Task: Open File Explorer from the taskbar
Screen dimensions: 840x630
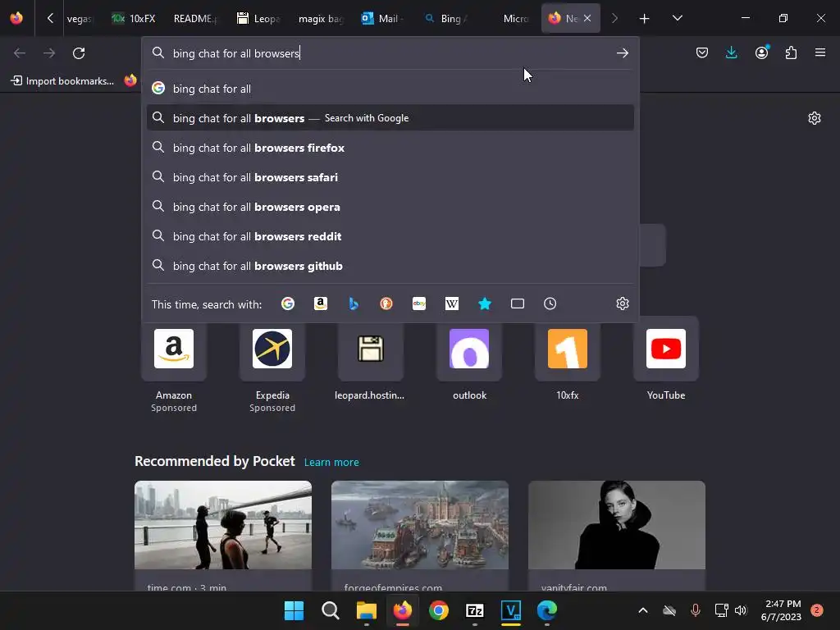Action: click(x=367, y=610)
